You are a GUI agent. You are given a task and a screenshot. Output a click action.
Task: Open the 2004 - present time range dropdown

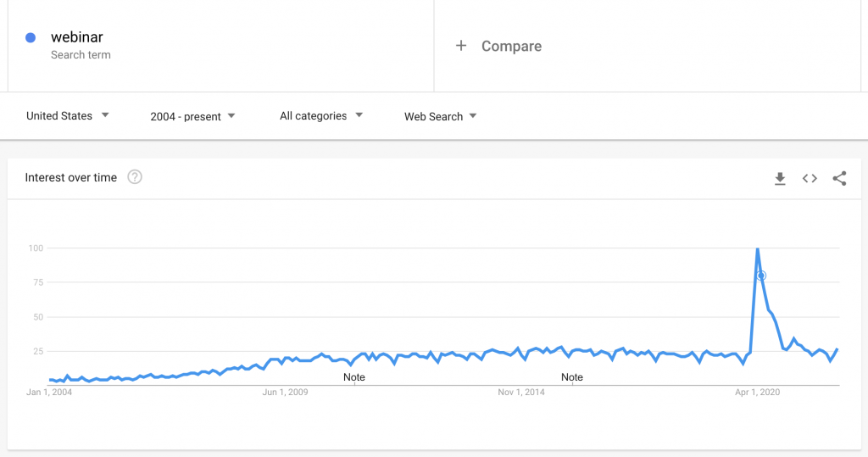coord(192,116)
